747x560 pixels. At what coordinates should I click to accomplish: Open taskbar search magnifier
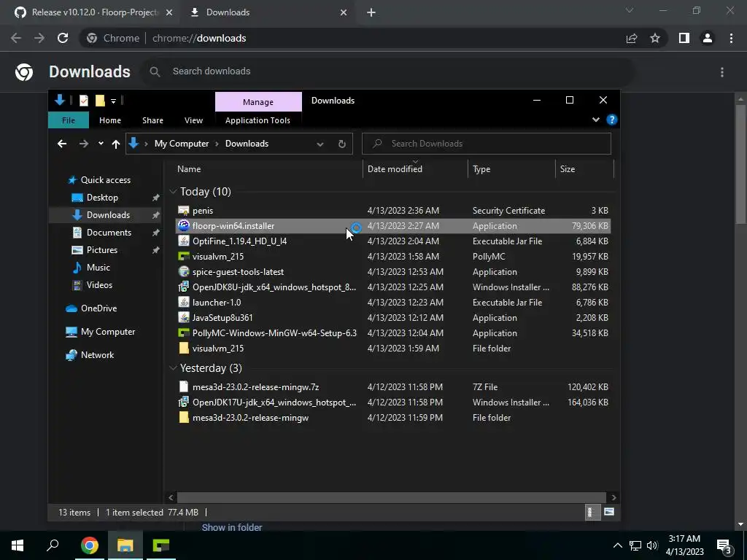click(53, 545)
